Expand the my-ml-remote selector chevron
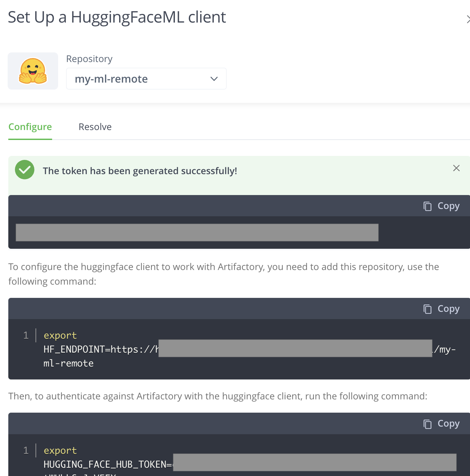This screenshot has width=470, height=476. [214, 79]
